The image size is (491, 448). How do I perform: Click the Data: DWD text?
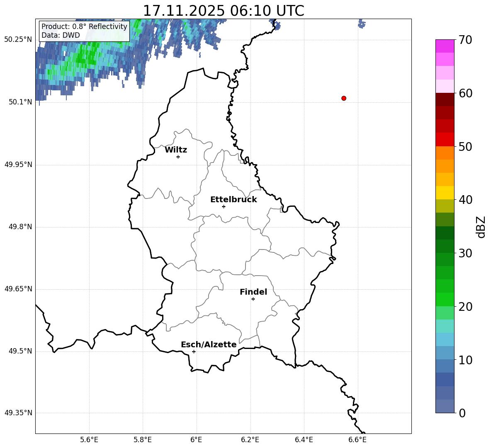61,35
